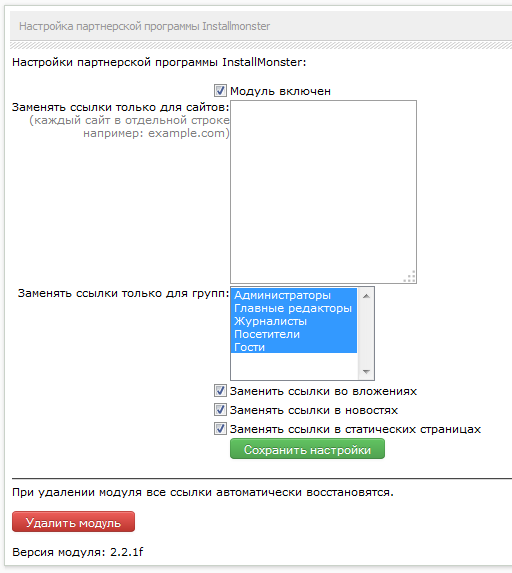Click the green "Сохранить настройки" button

coord(307,449)
